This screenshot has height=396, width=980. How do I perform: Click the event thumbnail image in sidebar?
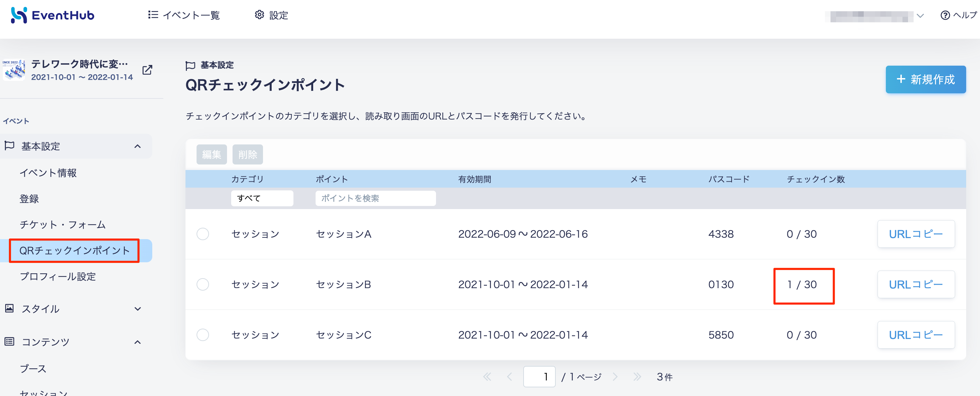point(14,70)
